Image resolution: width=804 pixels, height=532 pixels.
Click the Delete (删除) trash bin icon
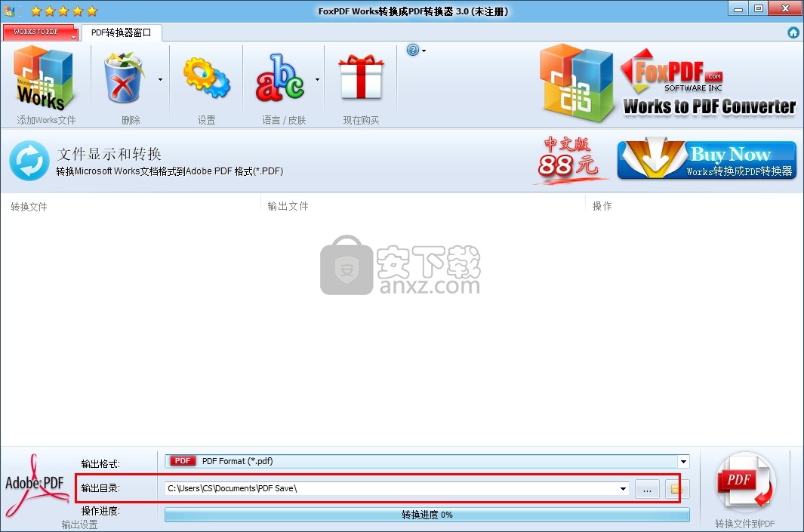point(123,78)
